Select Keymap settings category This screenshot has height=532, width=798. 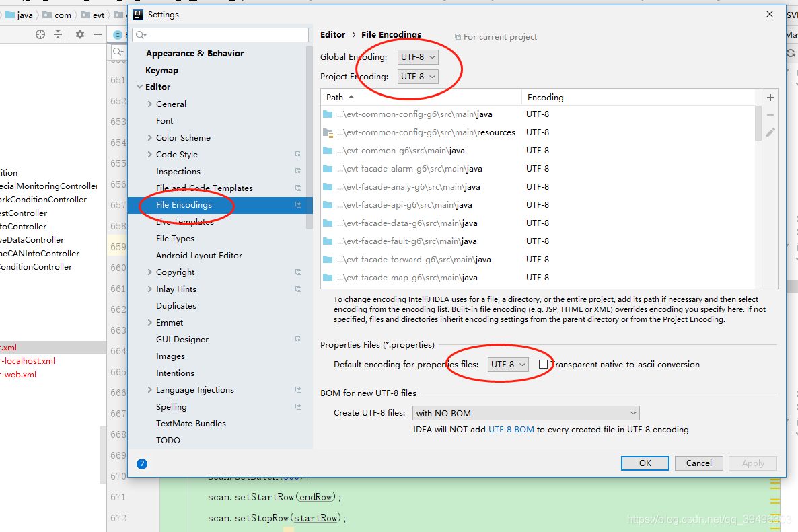pyautogui.click(x=162, y=70)
